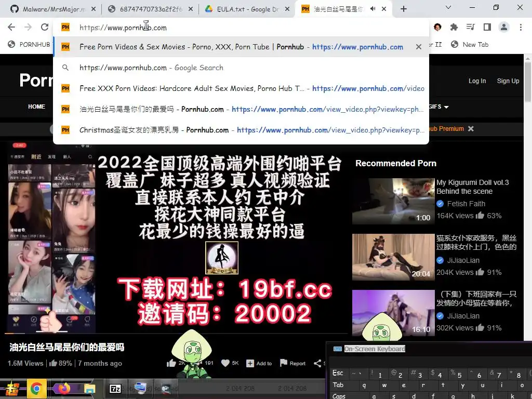Open the tab search chevron in the title bar
The width and height of the screenshot is (532, 399).
click(x=448, y=7)
